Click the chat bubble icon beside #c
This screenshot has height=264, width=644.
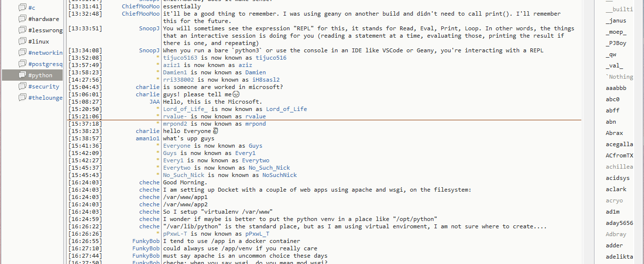coord(22,8)
